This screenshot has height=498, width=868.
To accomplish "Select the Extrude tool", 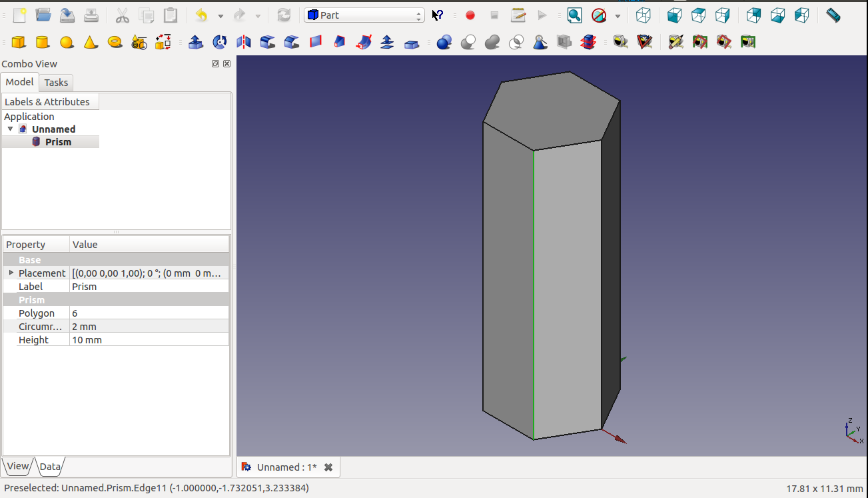I will (196, 43).
